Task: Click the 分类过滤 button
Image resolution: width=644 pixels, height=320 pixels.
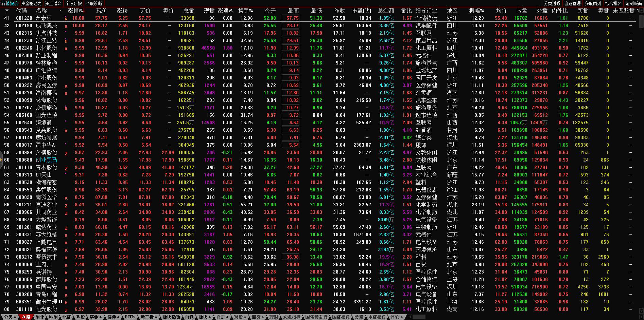Action: point(552,3)
